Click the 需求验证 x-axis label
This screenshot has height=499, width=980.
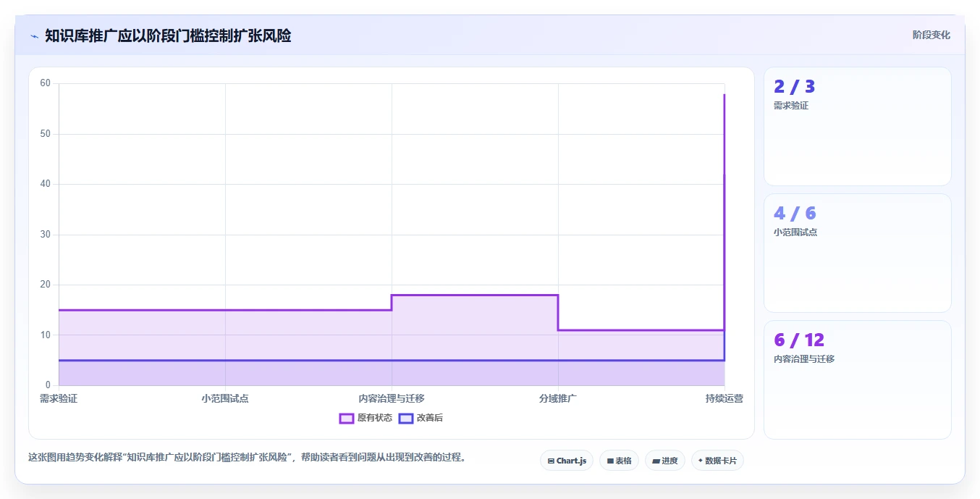click(59, 398)
